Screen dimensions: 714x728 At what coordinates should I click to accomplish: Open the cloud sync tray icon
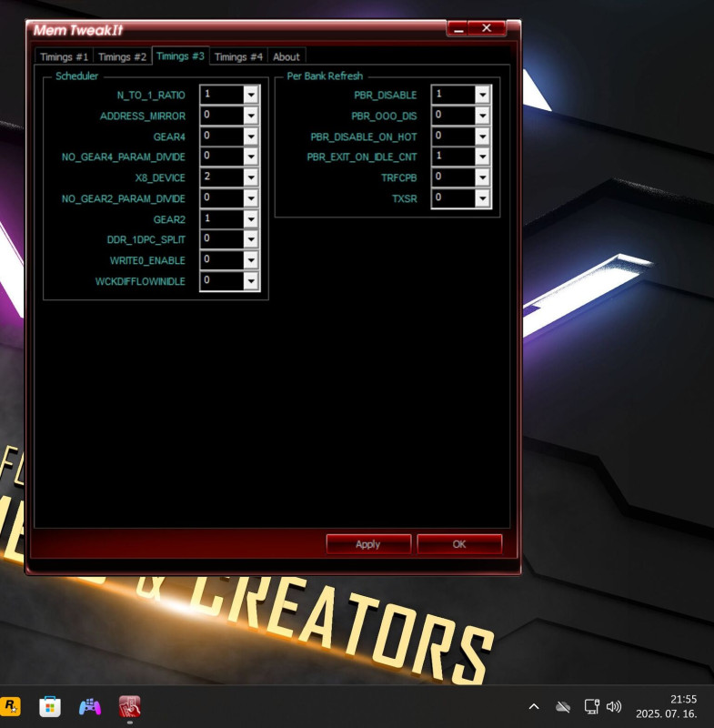point(563,707)
